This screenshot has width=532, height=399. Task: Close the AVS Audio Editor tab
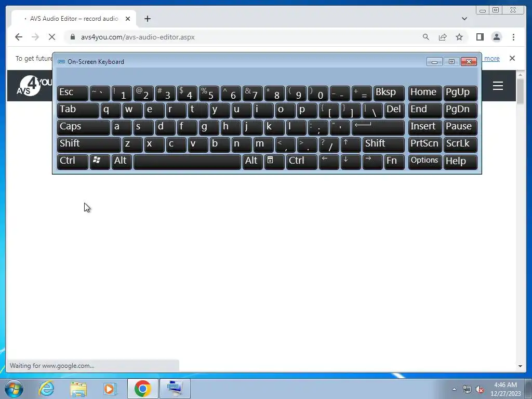[x=128, y=19]
